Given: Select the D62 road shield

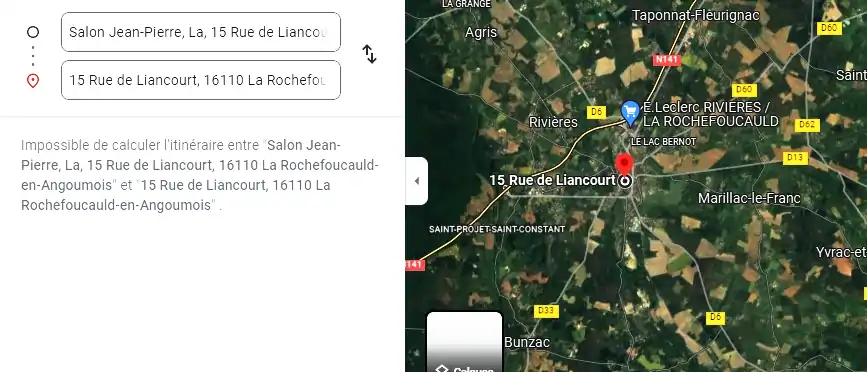Looking at the screenshot, I should 807,125.
